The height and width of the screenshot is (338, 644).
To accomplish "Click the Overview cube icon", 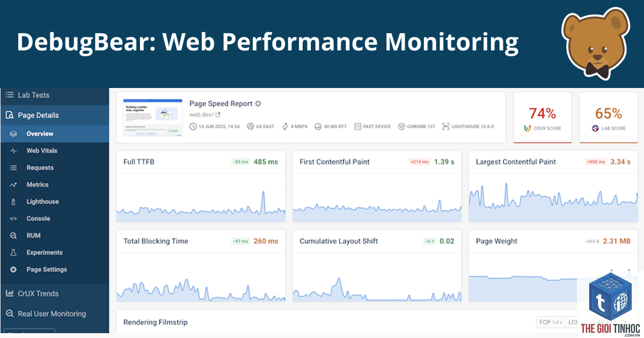I will pos(13,134).
